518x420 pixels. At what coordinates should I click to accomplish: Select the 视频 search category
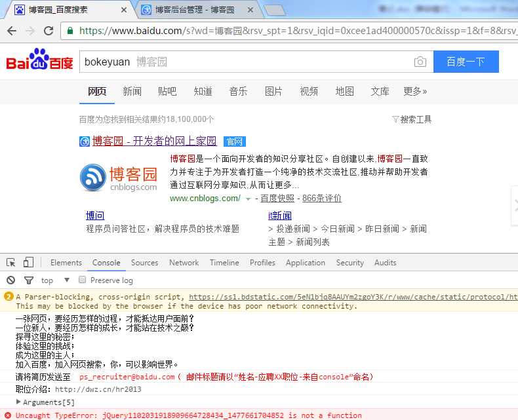tap(309, 91)
